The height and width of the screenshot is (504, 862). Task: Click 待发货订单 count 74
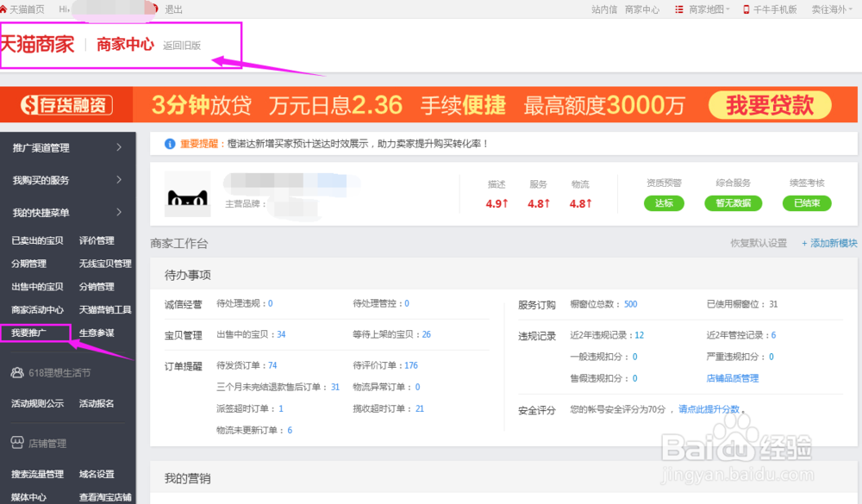coord(272,365)
